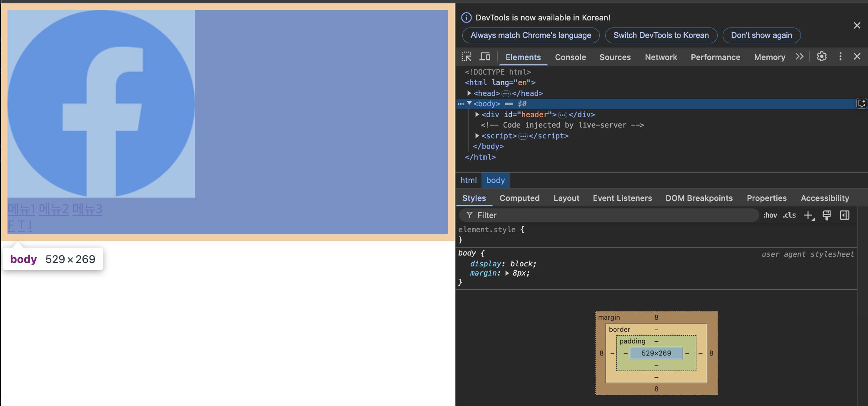This screenshot has height=406, width=868.
Task: Click the info icon in the language banner
Action: [466, 18]
